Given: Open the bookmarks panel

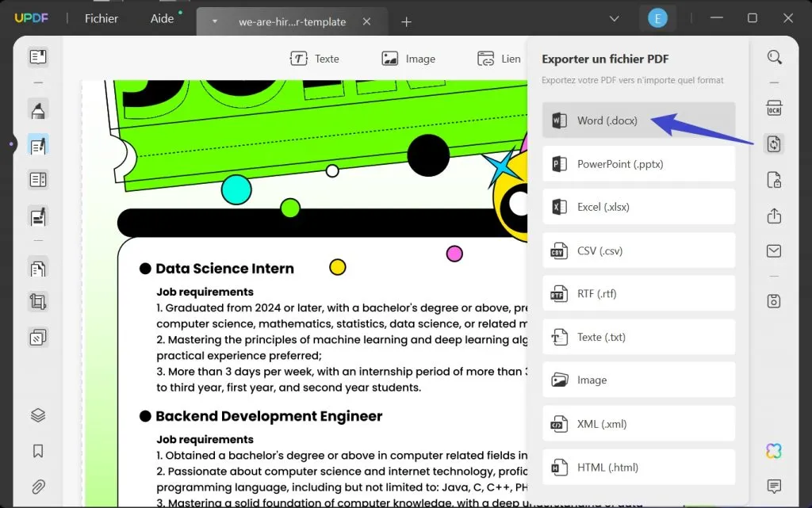Looking at the screenshot, I should [38, 451].
